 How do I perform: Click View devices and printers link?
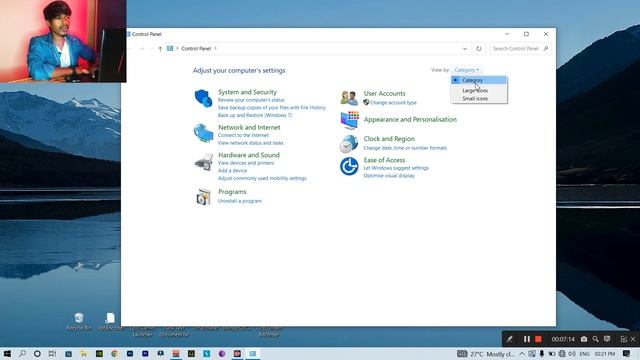(x=246, y=163)
